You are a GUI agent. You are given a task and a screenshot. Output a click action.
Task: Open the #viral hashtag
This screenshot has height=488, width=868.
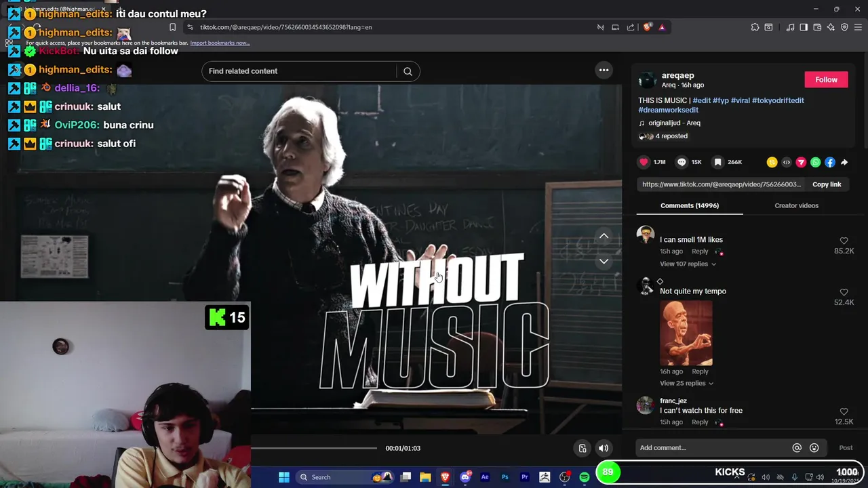click(x=740, y=100)
